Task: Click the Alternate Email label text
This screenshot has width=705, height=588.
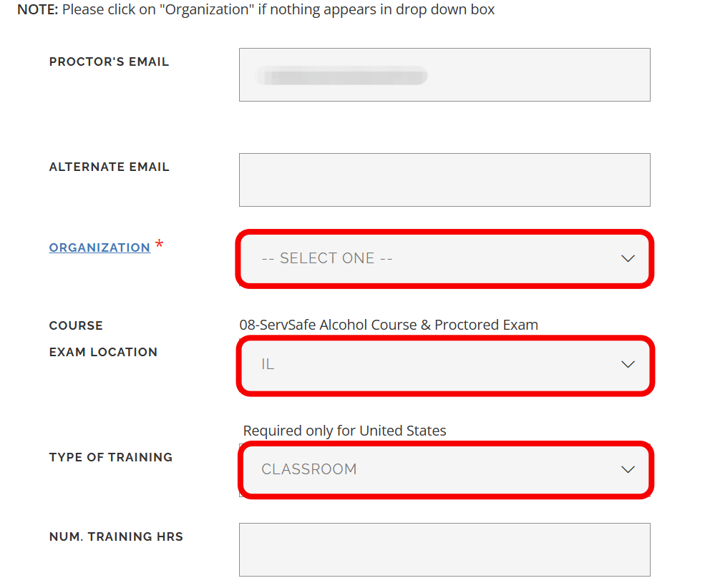Action: [109, 167]
